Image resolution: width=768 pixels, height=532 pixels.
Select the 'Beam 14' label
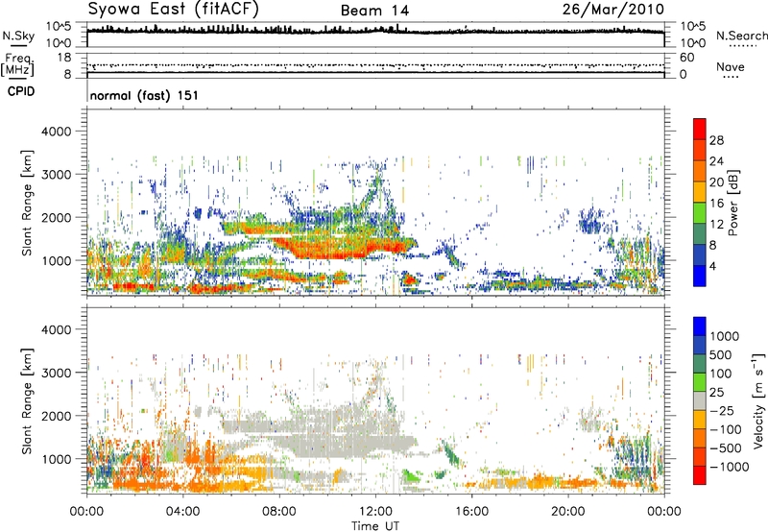tap(374, 11)
